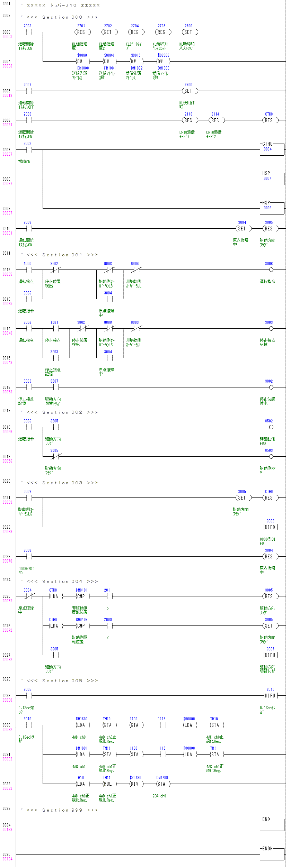Click the CMP DM0101 instruction
The width and height of the screenshot is (290, 868).
click(x=82, y=596)
